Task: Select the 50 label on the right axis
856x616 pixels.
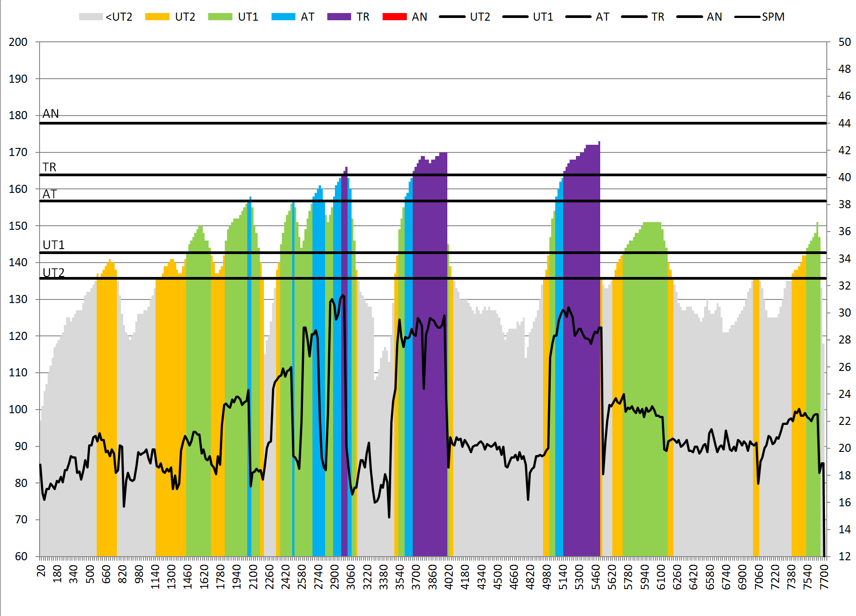Action: click(x=844, y=42)
